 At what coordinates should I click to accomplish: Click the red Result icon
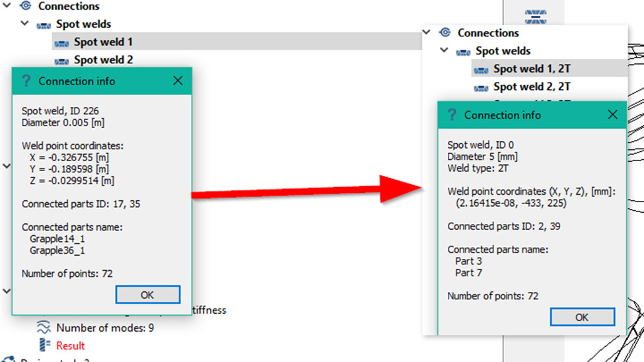coord(44,345)
